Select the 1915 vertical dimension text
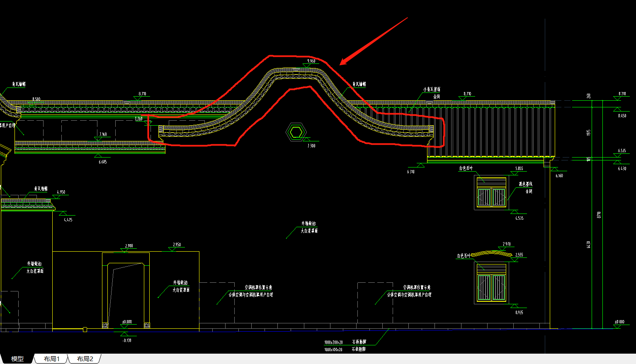Screen dimensions: 636x364 [588, 133]
